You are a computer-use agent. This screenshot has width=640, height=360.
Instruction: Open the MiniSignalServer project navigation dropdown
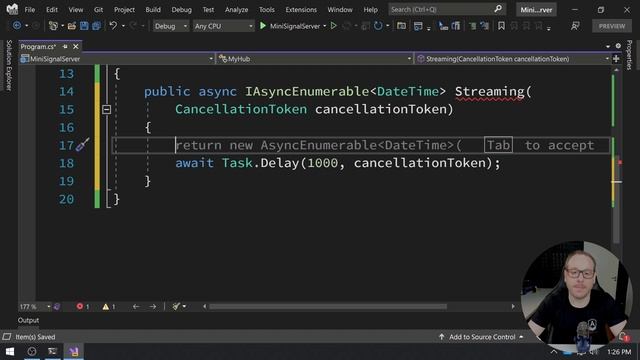tap(117, 59)
